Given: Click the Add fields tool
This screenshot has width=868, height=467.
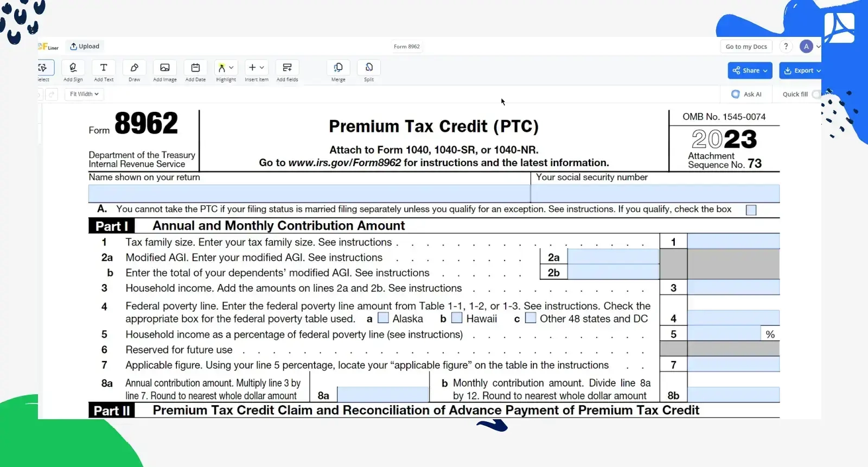Looking at the screenshot, I should (287, 71).
